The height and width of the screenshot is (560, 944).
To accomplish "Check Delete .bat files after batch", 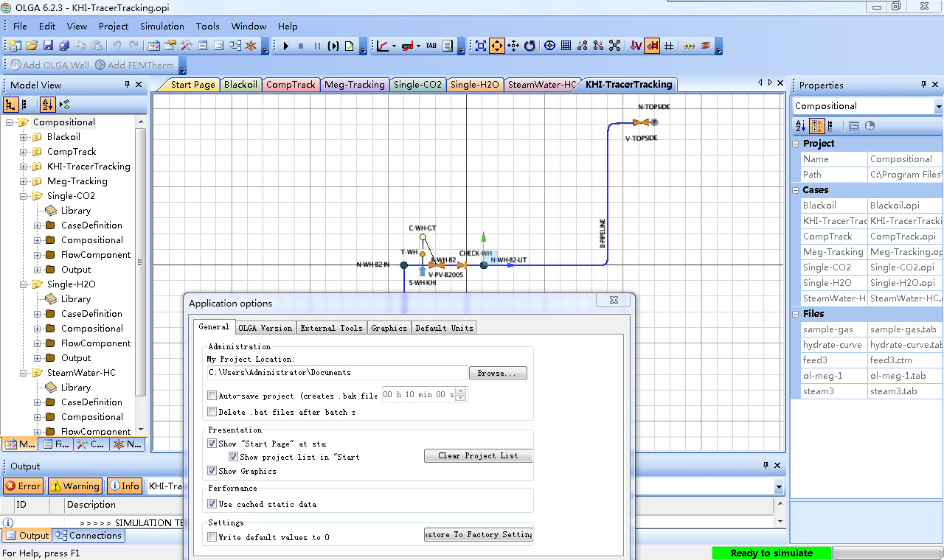I will coord(212,412).
